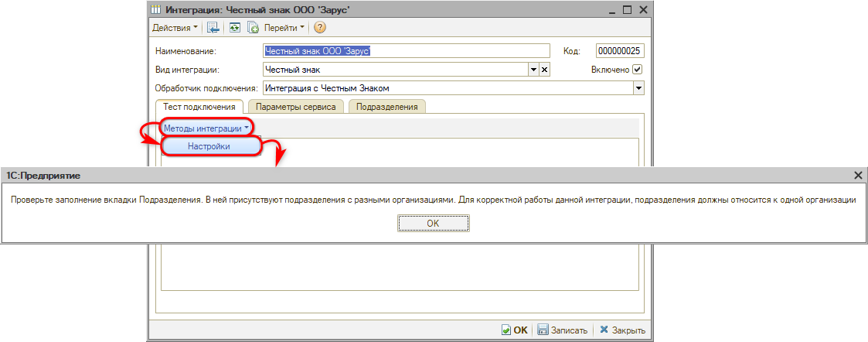Switch to the Параметры сервиса tab

click(x=295, y=108)
